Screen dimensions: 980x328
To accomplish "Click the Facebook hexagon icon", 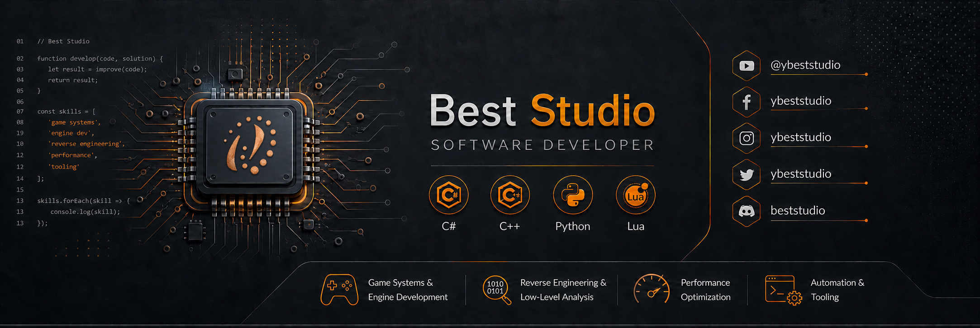I will pyautogui.click(x=747, y=102).
